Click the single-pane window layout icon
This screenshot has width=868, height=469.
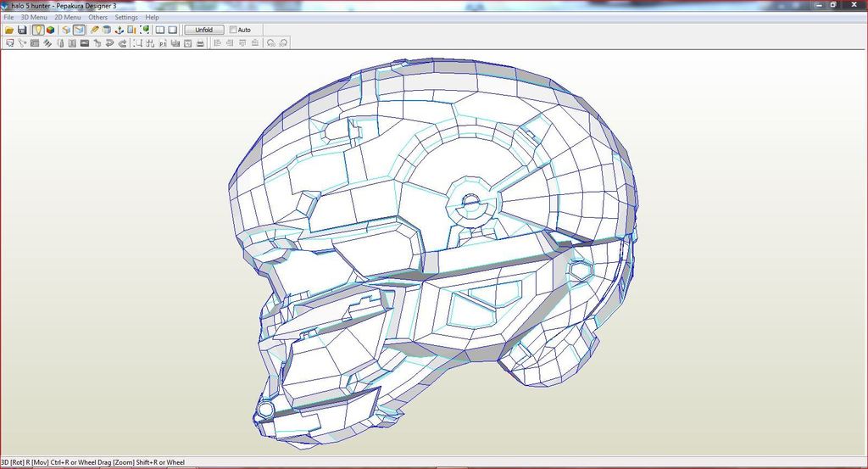(x=173, y=30)
